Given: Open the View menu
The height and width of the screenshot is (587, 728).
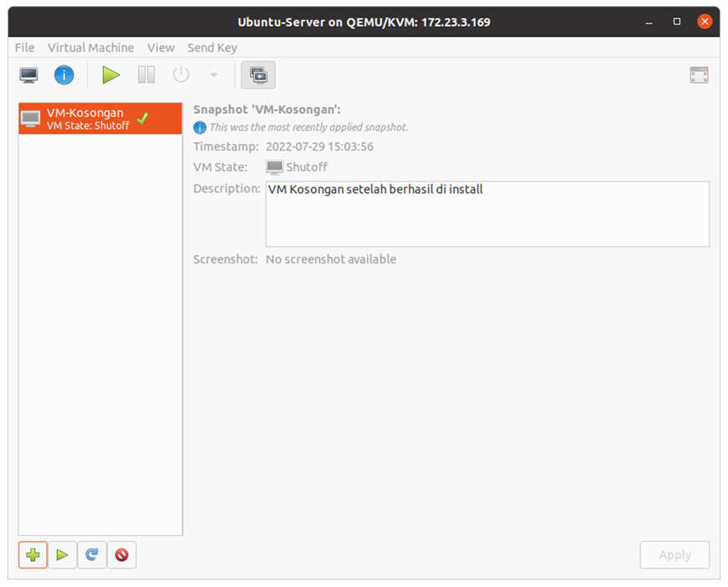Looking at the screenshot, I should point(160,48).
